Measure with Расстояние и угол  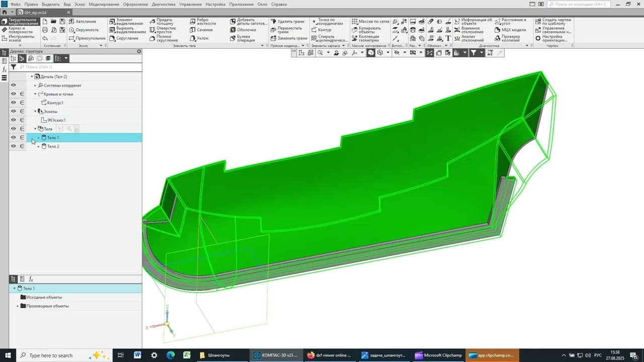510,22
